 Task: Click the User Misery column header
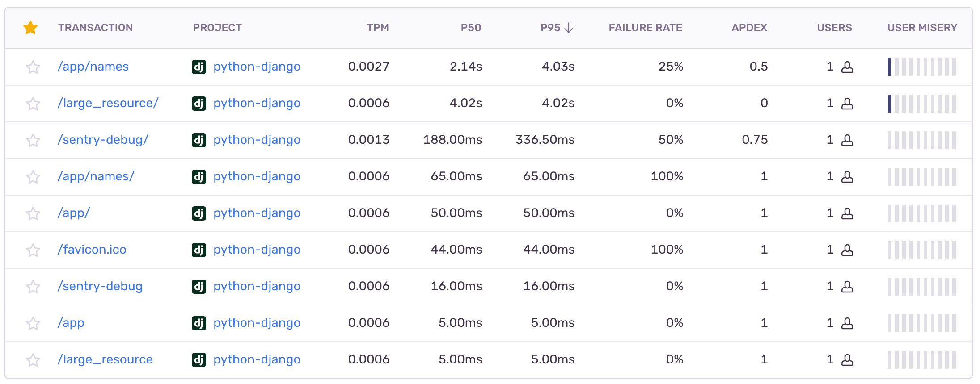[922, 28]
